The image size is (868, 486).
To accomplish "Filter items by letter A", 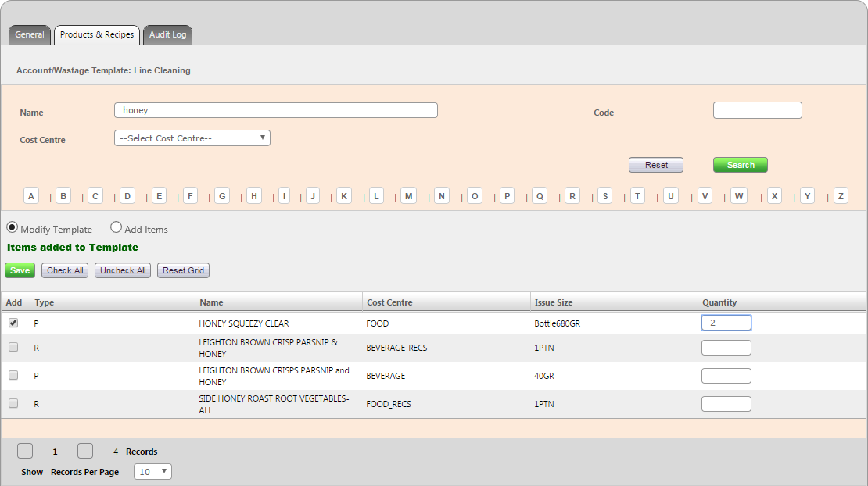I will click(31, 196).
